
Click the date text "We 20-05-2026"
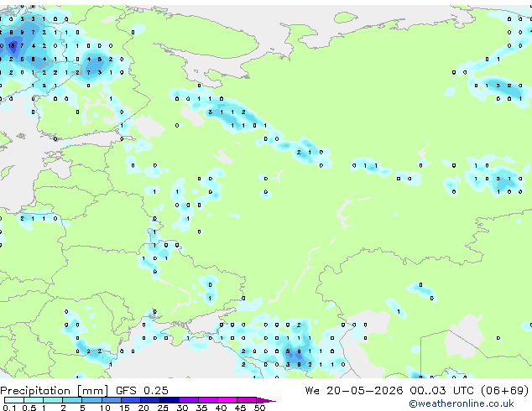[354, 390]
